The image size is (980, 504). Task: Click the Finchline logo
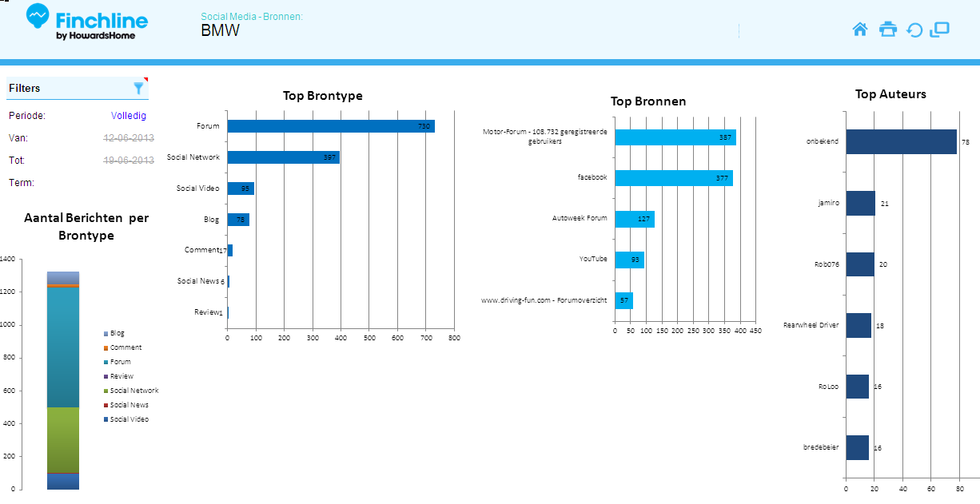click(86, 22)
